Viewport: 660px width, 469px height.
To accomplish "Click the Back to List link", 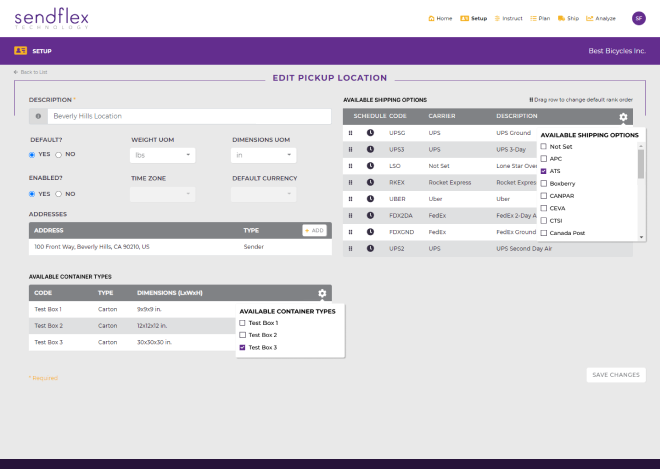I will point(30,72).
